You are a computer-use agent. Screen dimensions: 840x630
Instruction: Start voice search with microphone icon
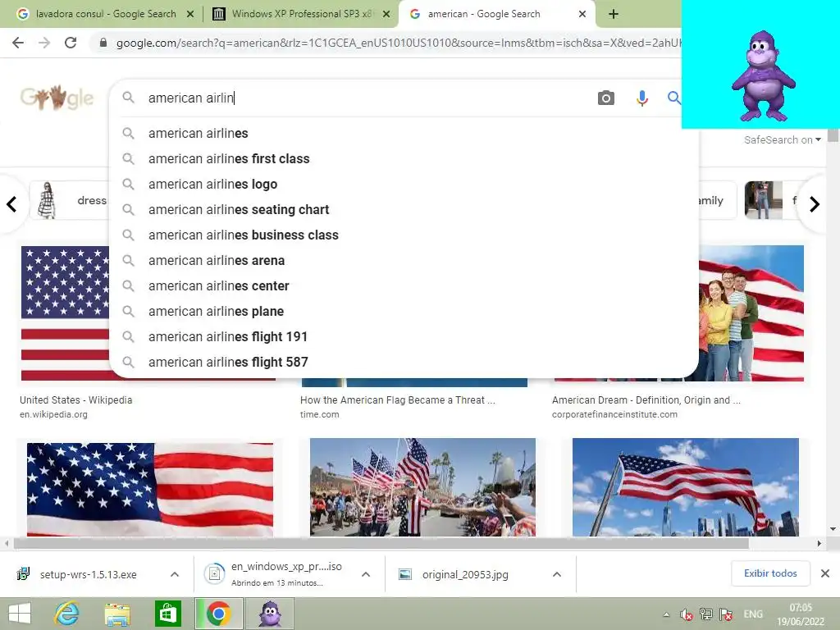click(x=641, y=98)
